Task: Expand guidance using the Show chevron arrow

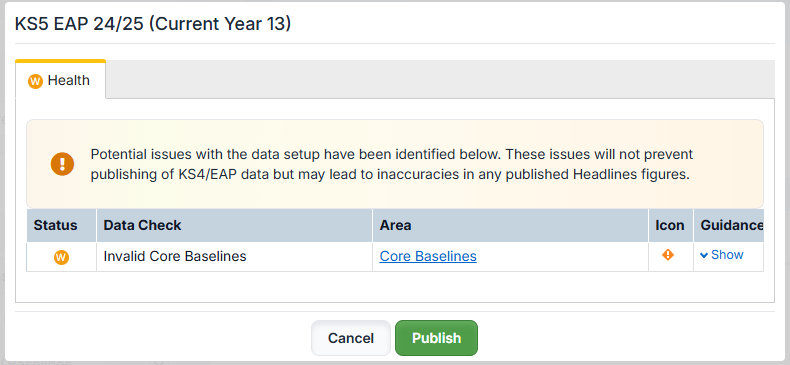Action: pos(704,256)
